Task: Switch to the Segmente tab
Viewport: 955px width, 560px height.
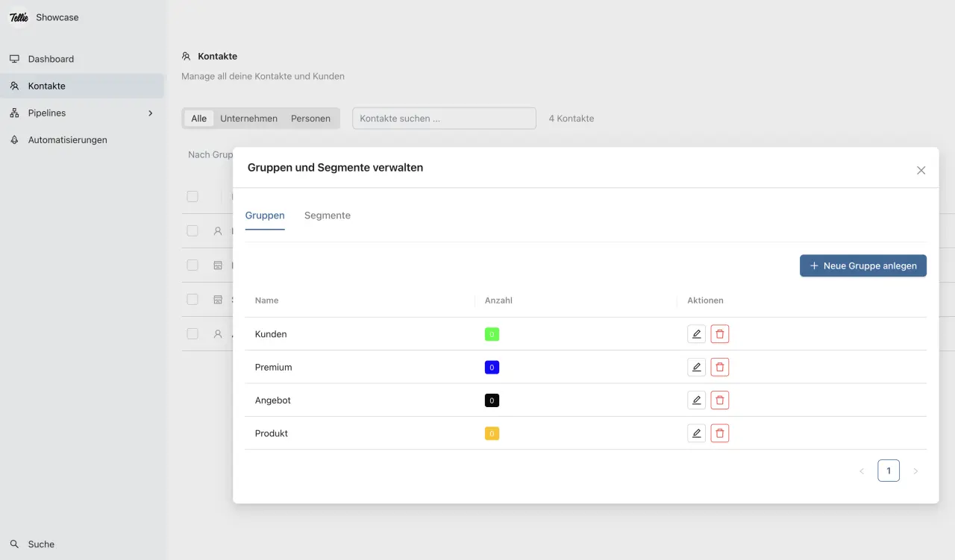Action: [x=327, y=215]
